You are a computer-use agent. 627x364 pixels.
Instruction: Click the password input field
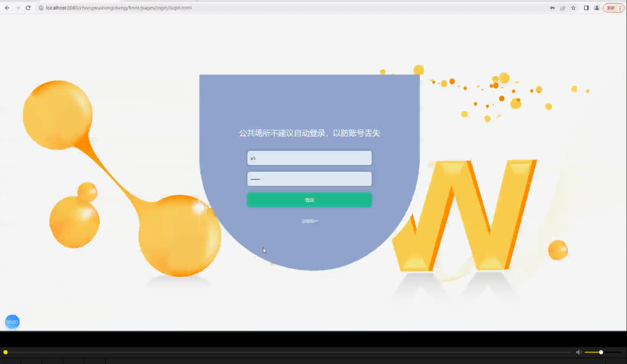[x=309, y=179]
